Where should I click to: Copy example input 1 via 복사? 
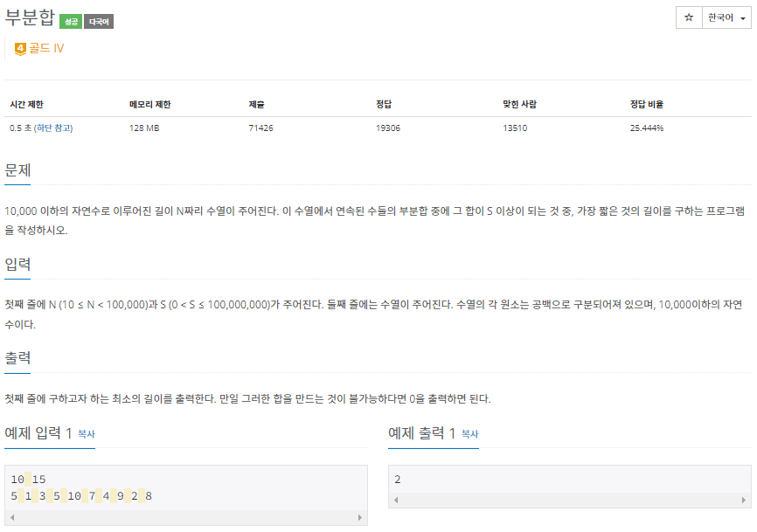[87, 434]
